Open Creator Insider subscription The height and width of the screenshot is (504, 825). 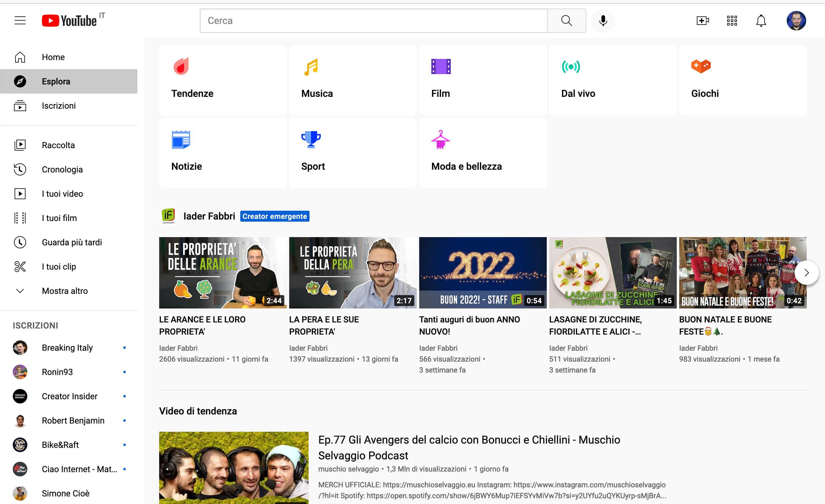click(x=69, y=396)
